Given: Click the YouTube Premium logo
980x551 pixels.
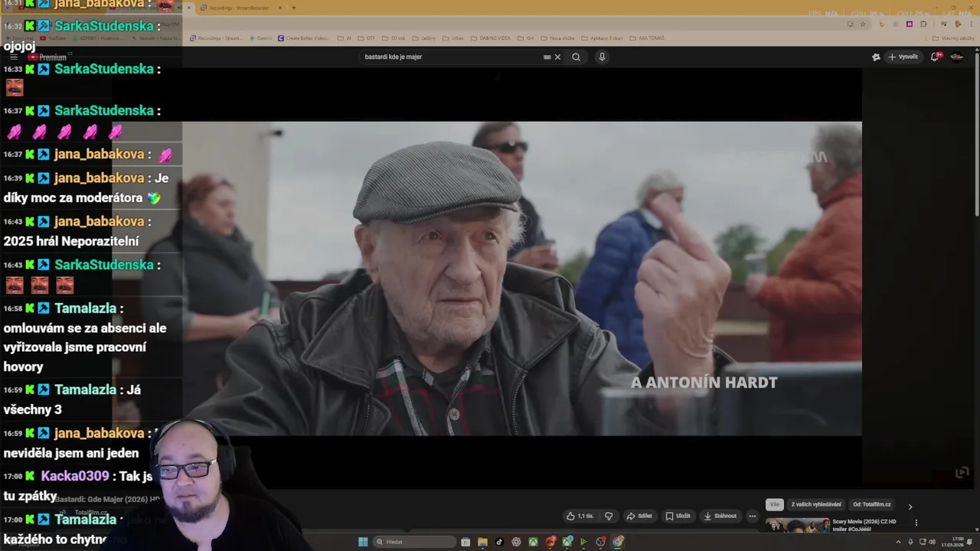Looking at the screenshot, I should 47,57.
